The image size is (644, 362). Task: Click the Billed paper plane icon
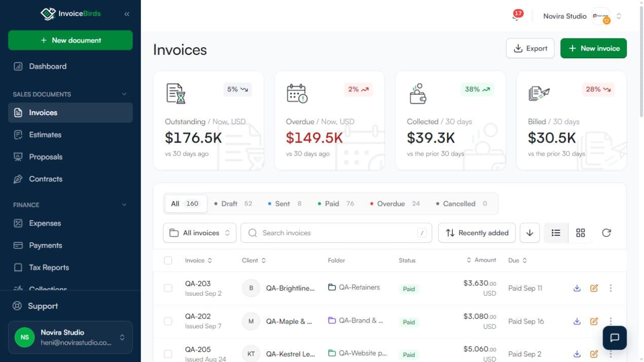click(x=539, y=93)
